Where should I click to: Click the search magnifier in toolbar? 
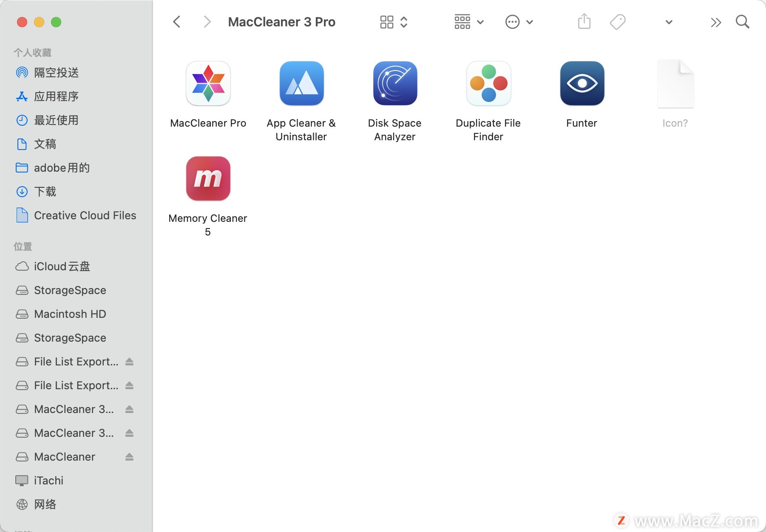coord(742,22)
